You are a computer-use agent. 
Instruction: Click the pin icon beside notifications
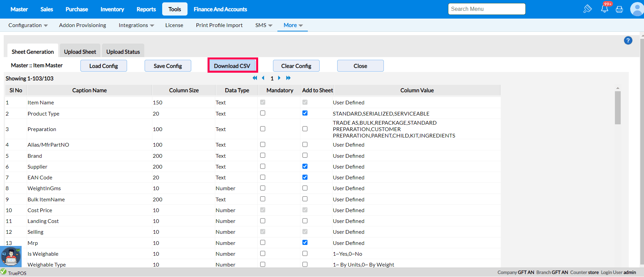coord(588,9)
